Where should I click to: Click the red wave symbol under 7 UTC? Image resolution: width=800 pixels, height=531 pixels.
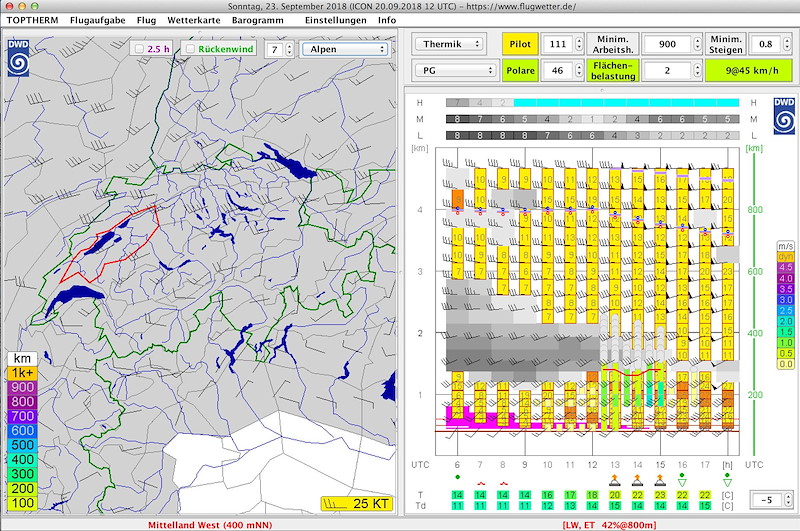coord(480,483)
